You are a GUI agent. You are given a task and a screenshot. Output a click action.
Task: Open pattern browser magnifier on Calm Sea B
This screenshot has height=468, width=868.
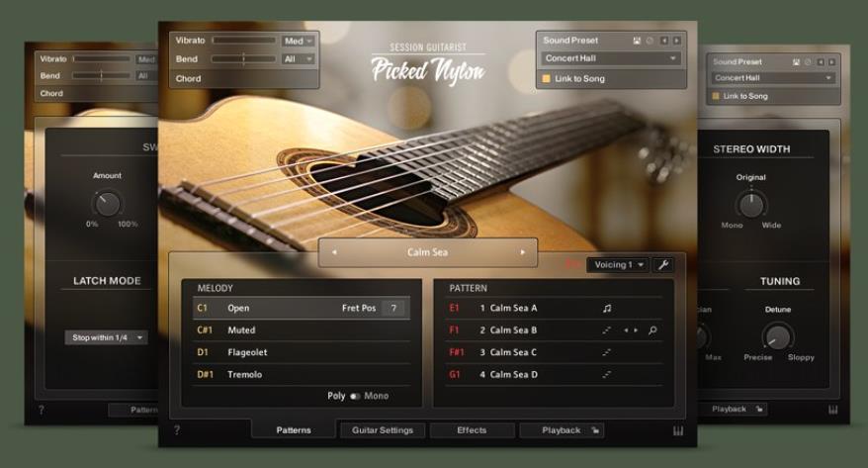(652, 330)
